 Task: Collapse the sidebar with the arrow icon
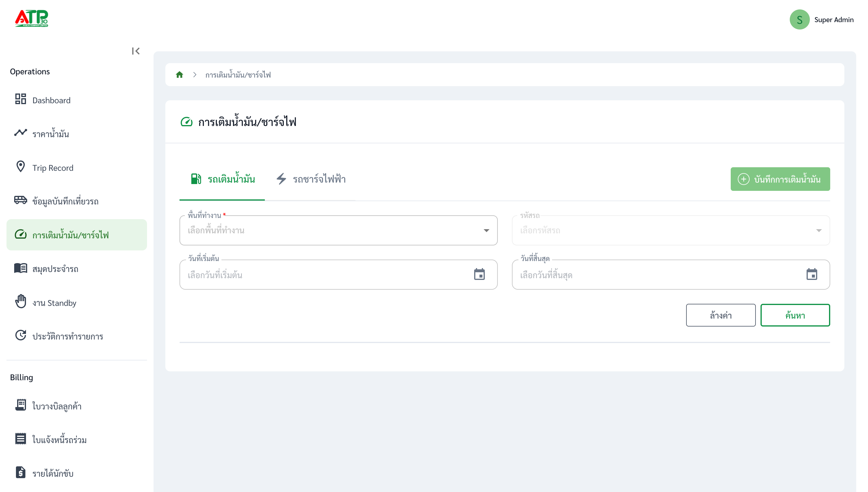(136, 51)
